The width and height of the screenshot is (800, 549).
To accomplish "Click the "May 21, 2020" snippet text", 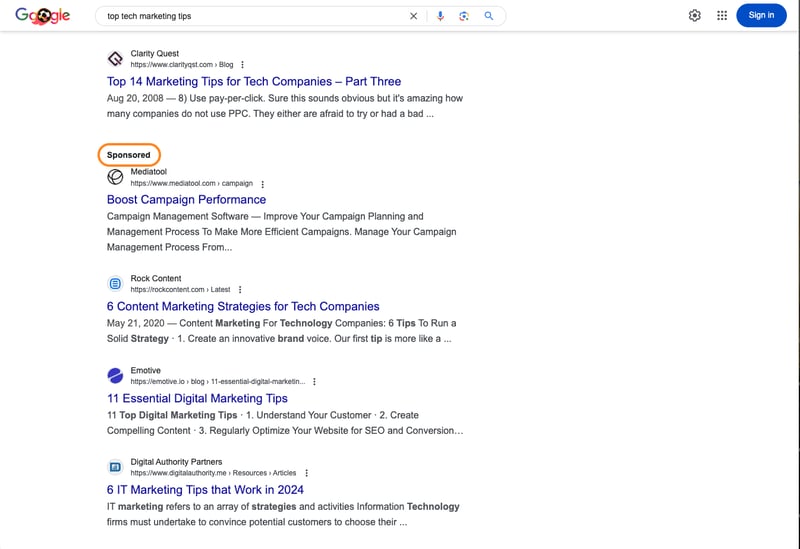I will click(136, 323).
